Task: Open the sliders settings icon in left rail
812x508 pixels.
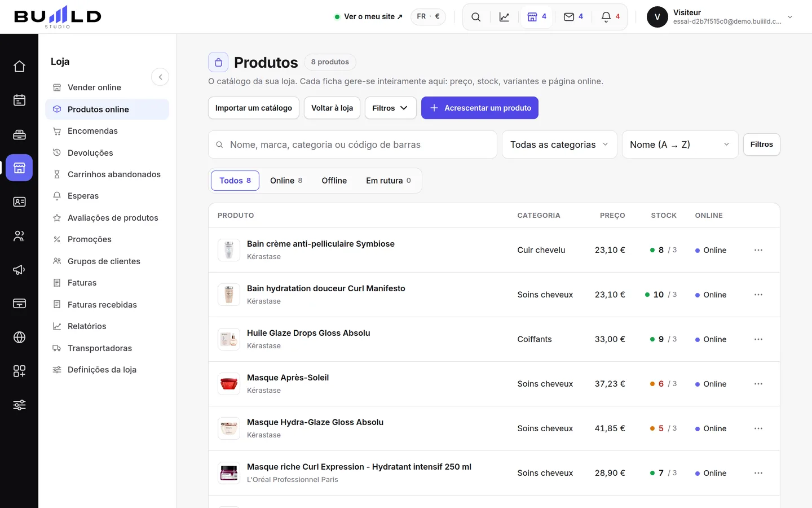Action: tap(19, 405)
